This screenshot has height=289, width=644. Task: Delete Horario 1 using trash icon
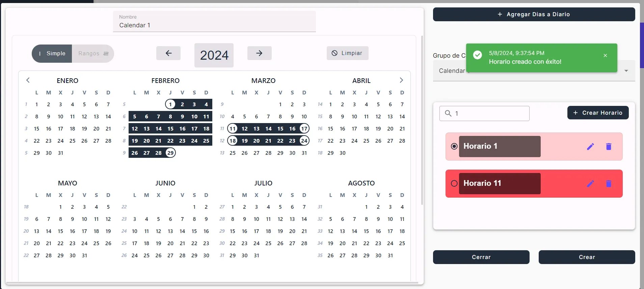point(609,146)
